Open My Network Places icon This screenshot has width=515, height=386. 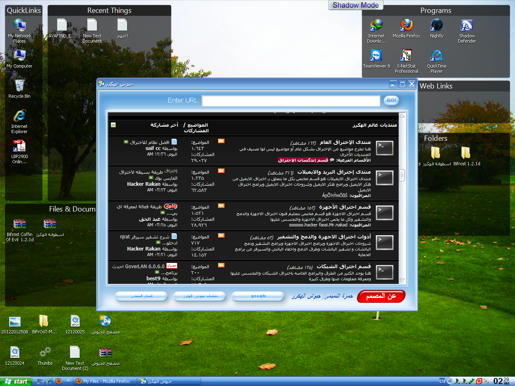coord(19,30)
